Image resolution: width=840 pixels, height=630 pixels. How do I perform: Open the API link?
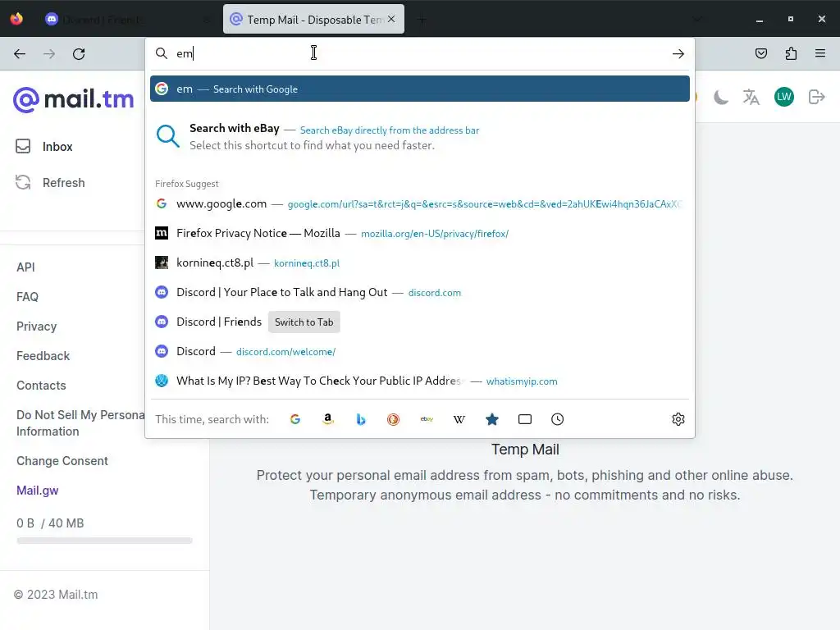tap(25, 267)
